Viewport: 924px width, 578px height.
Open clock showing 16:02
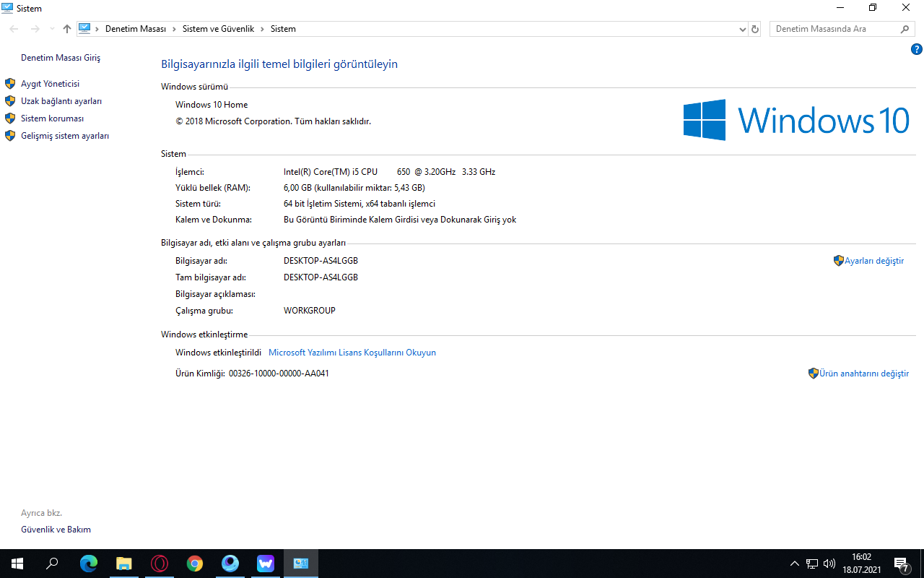coord(862,564)
